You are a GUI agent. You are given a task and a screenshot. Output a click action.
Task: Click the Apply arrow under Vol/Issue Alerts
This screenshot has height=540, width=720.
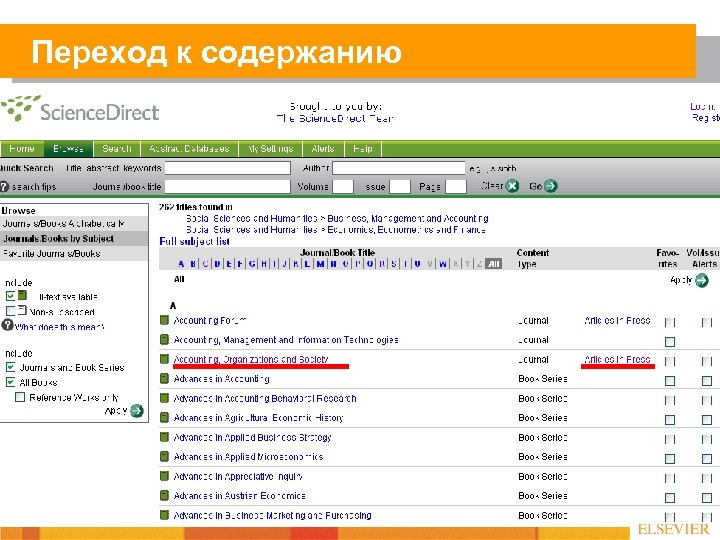pos(702,280)
